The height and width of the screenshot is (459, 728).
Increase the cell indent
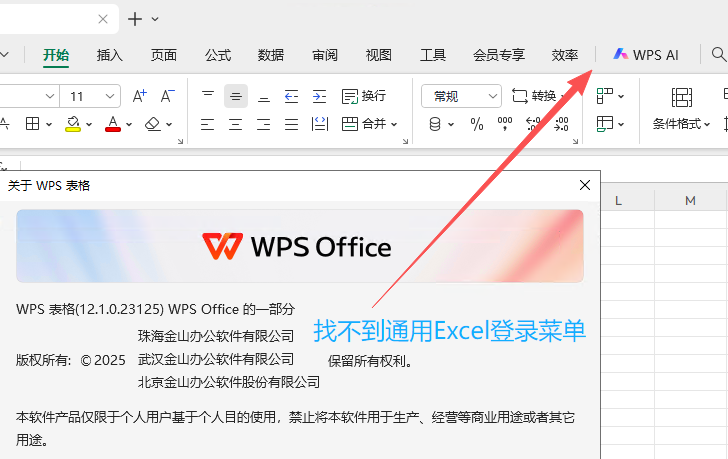(319, 96)
